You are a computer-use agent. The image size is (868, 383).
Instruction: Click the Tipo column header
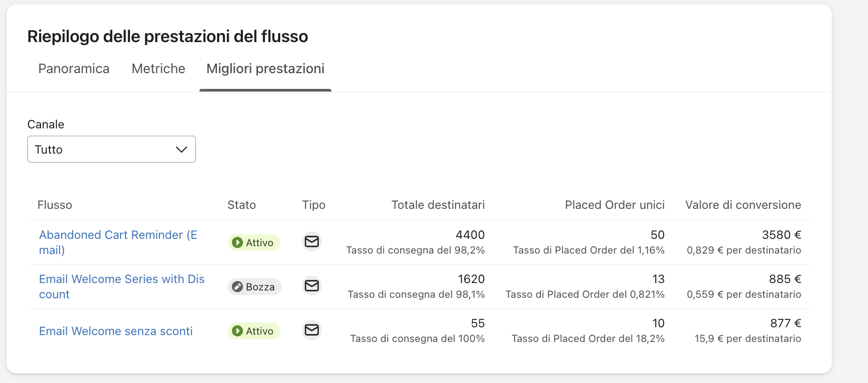pyautogui.click(x=313, y=205)
